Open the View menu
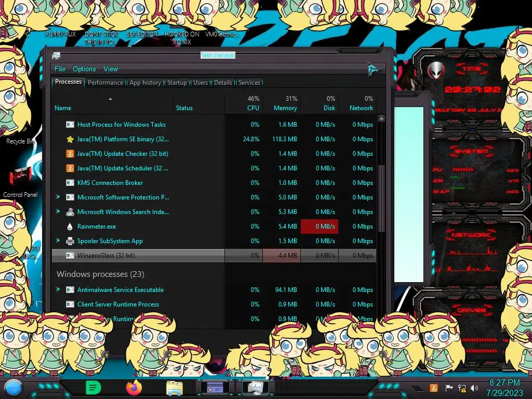This screenshot has height=399, width=532. click(x=111, y=69)
